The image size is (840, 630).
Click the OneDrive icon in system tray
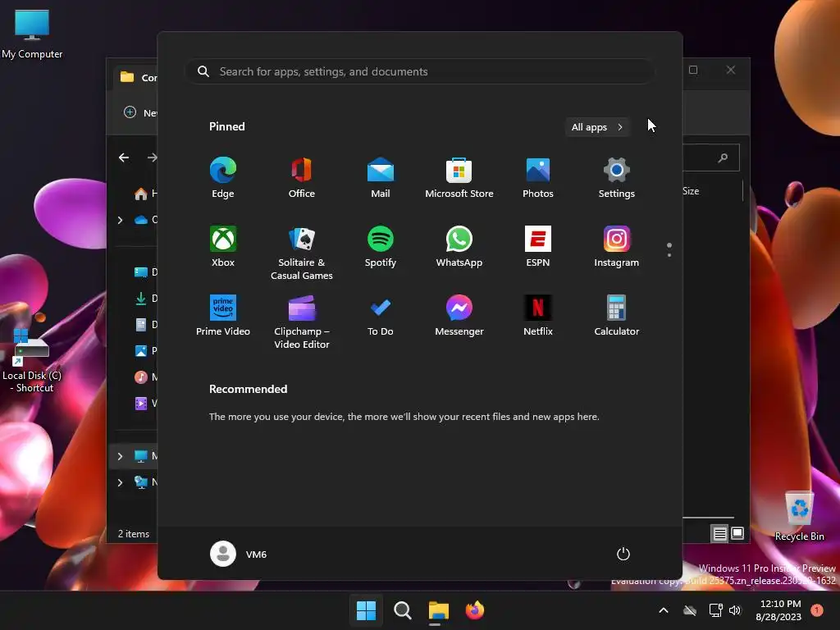click(x=690, y=610)
